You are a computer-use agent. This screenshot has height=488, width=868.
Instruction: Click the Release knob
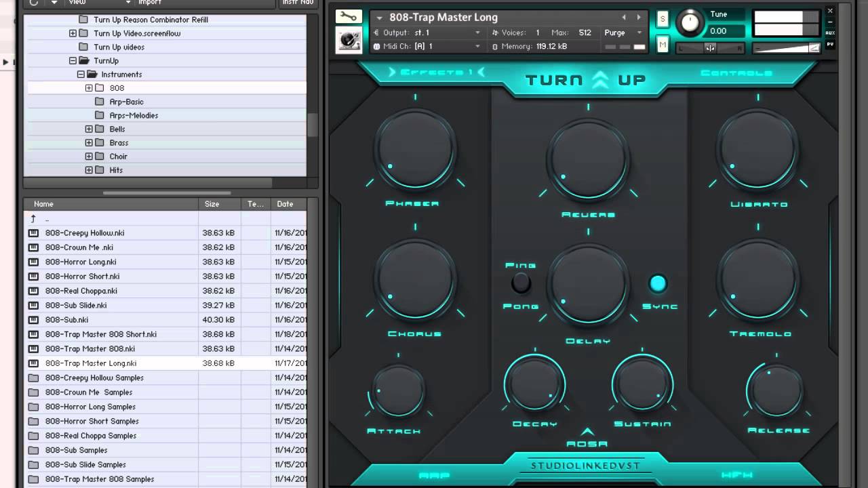coord(776,391)
